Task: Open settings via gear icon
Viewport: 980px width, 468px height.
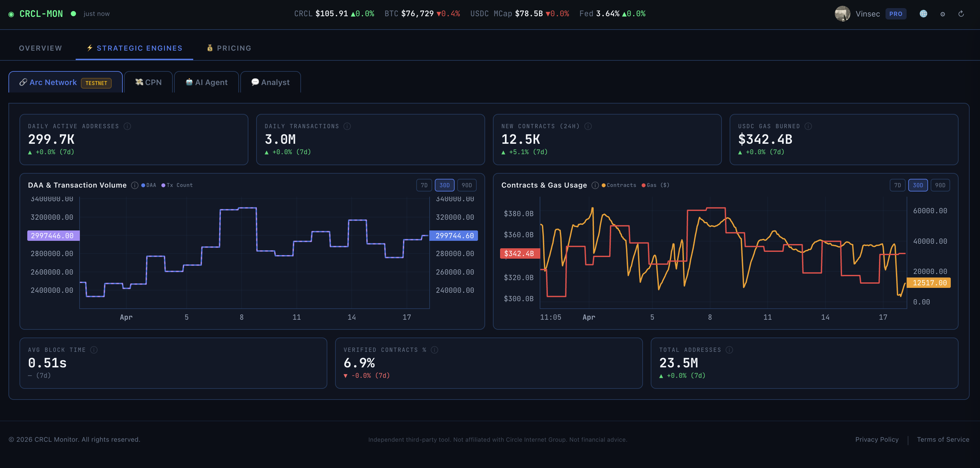Action: point(942,14)
